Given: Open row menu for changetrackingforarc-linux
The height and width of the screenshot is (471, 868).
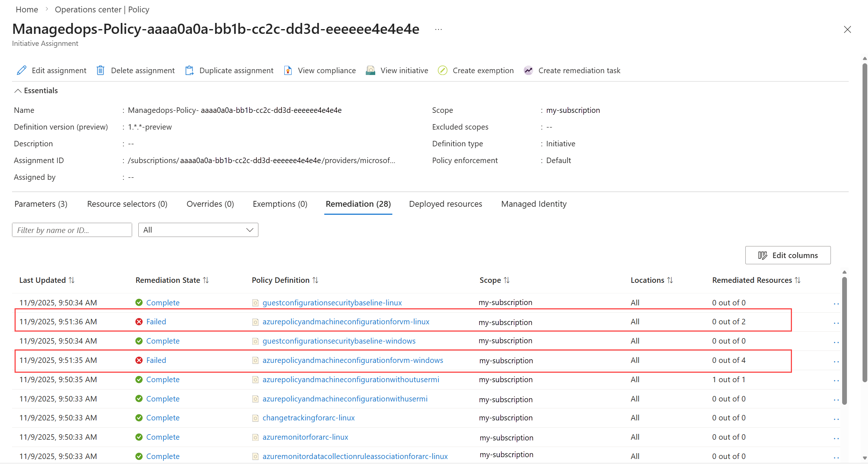Looking at the screenshot, I should tap(836, 419).
